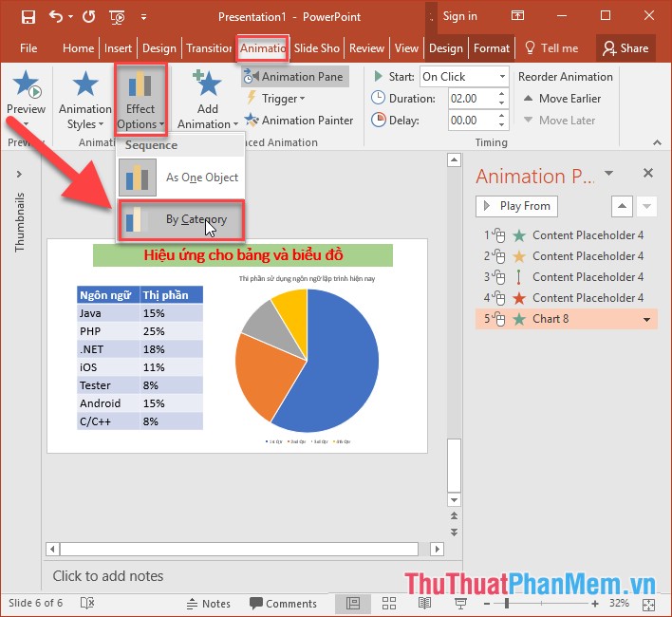Choose As One Object sequence
The height and width of the screenshot is (617, 672).
(180, 178)
